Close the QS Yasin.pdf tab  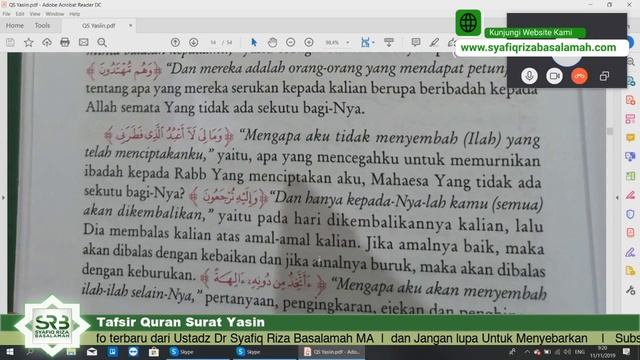(131, 26)
